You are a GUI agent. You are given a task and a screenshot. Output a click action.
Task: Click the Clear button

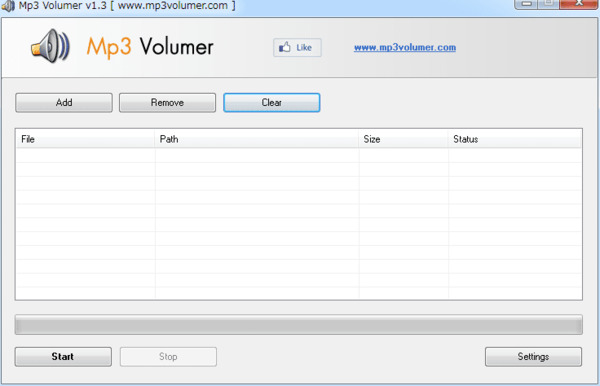272,103
